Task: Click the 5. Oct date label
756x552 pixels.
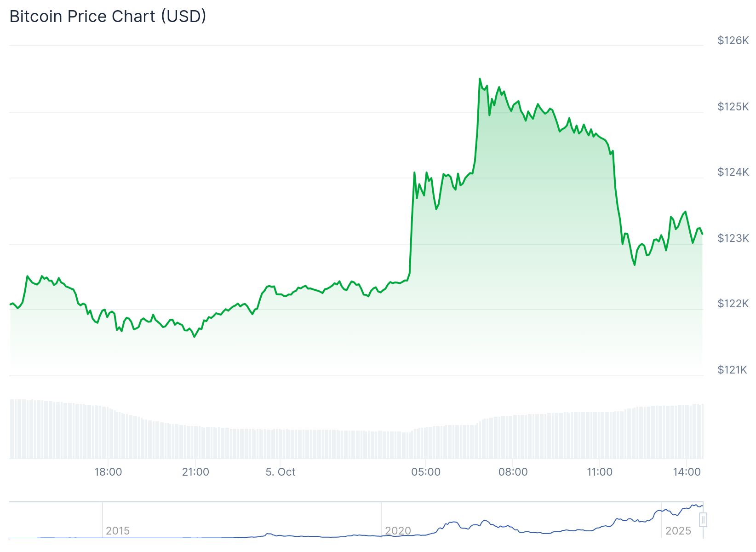Action: pyautogui.click(x=281, y=472)
